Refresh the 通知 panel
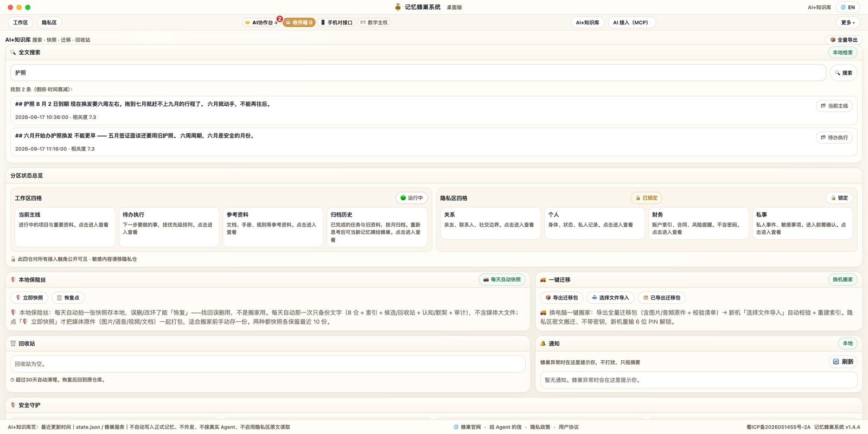Screen dimensions: 868x434 (x=843, y=362)
